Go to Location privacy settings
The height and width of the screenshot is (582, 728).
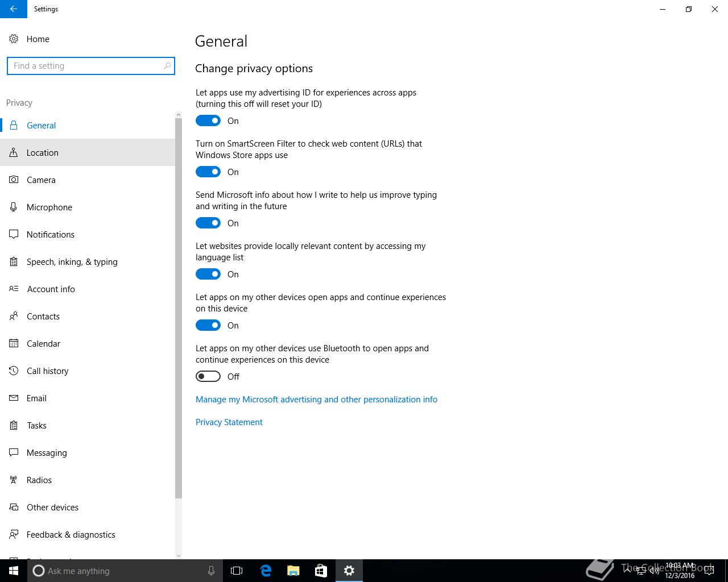88,152
